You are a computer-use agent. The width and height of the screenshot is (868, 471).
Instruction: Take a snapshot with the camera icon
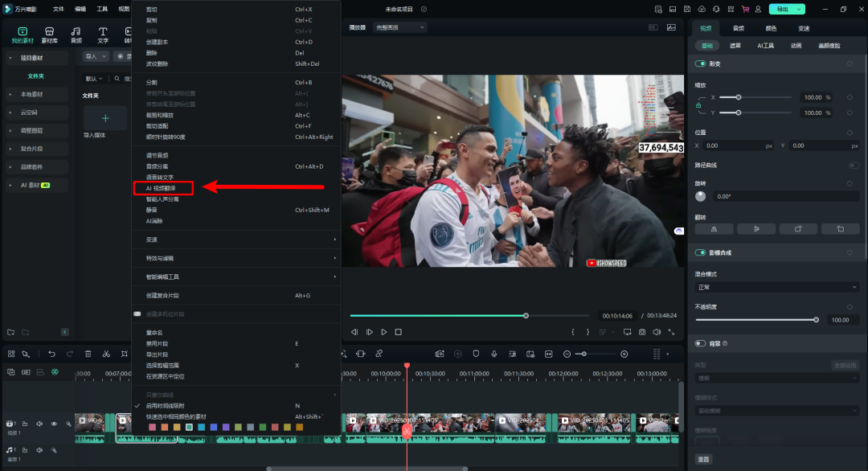642,332
